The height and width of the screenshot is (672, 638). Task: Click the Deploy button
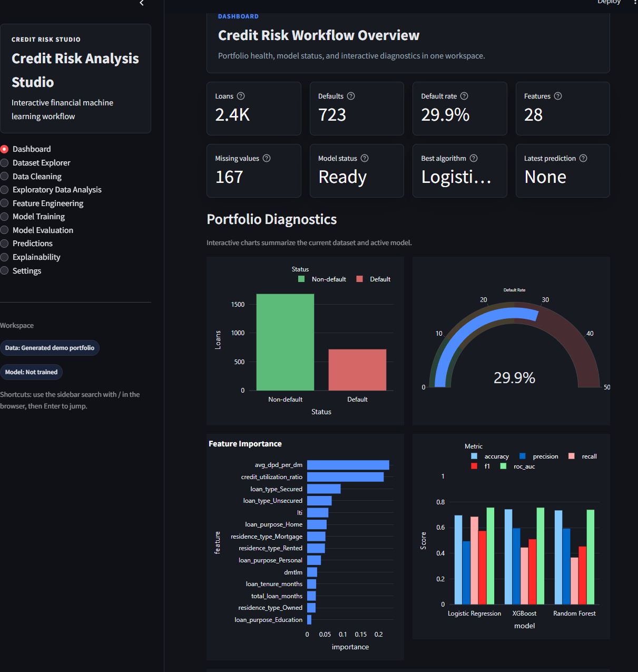point(609,2)
